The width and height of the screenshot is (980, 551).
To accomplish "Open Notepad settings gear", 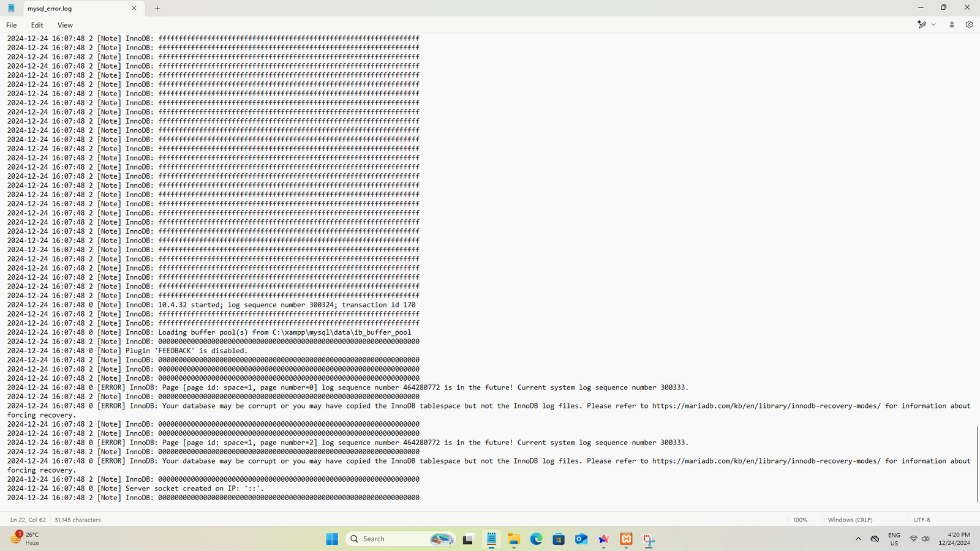I will point(969,24).
